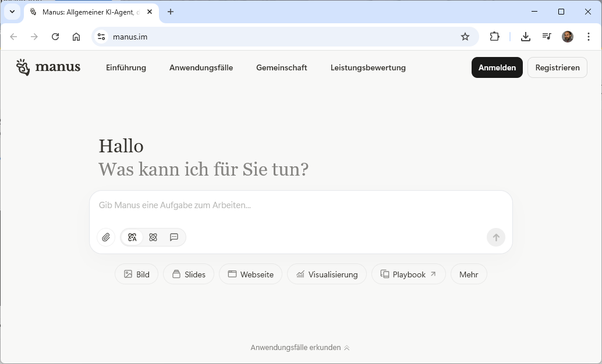Bookmark this page with star icon
The image size is (602, 364).
[x=465, y=37]
